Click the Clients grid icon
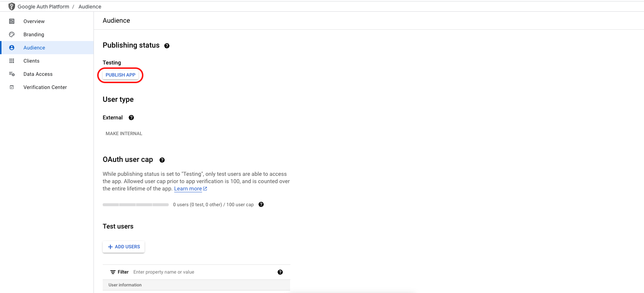This screenshot has width=644, height=293. tap(12, 61)
